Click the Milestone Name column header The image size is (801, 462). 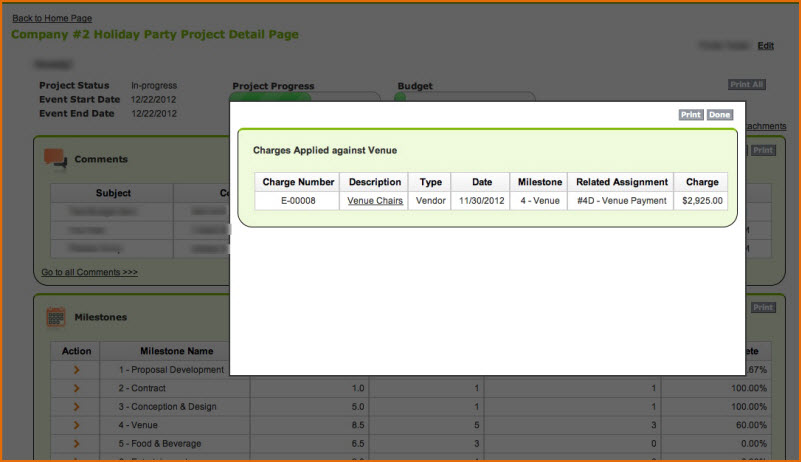176,351
